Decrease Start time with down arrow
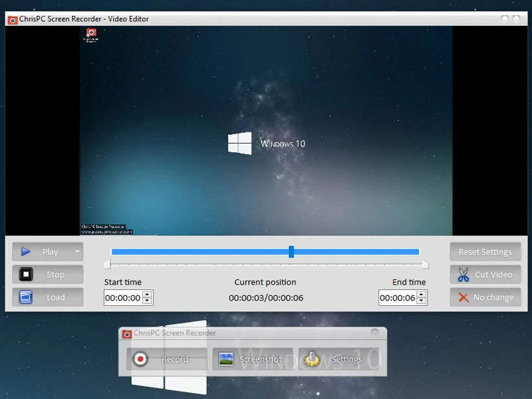Viewport: 532px width, 399px height. coord(147,301)
